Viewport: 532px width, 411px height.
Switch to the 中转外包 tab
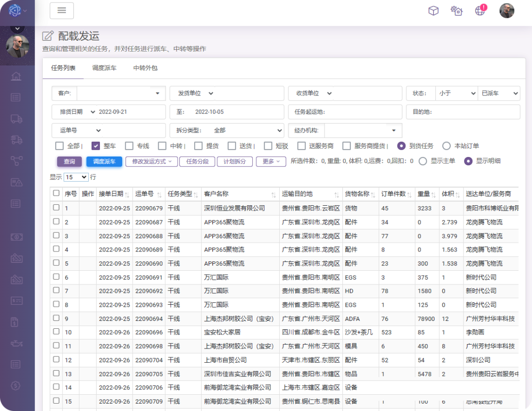point(145,68)
